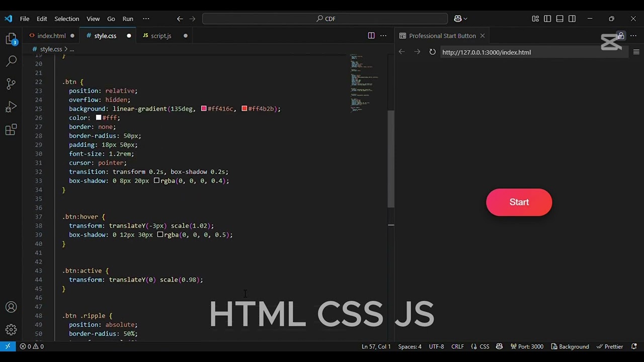The image size is (644, 362).
Task: Click the Background status bar item
Action: pos(570,346)
